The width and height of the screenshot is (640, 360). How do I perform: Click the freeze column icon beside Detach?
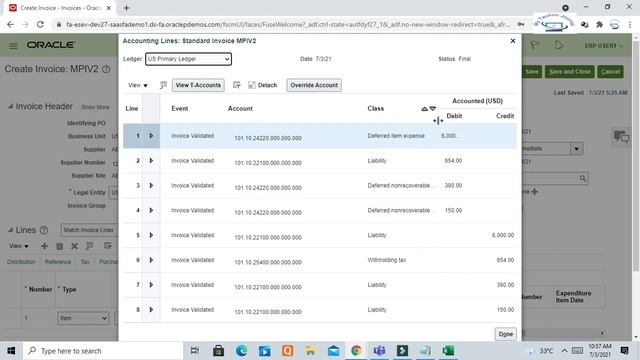click(x=236, y=85)
